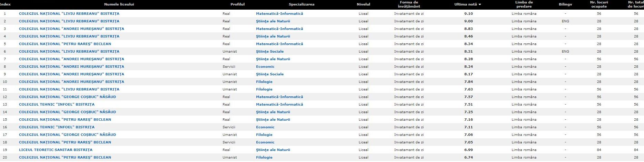The height and width of the screenshot is (162, 644).
Task: Sort table by Numele liceului header
Action: (x=119, y=4)
